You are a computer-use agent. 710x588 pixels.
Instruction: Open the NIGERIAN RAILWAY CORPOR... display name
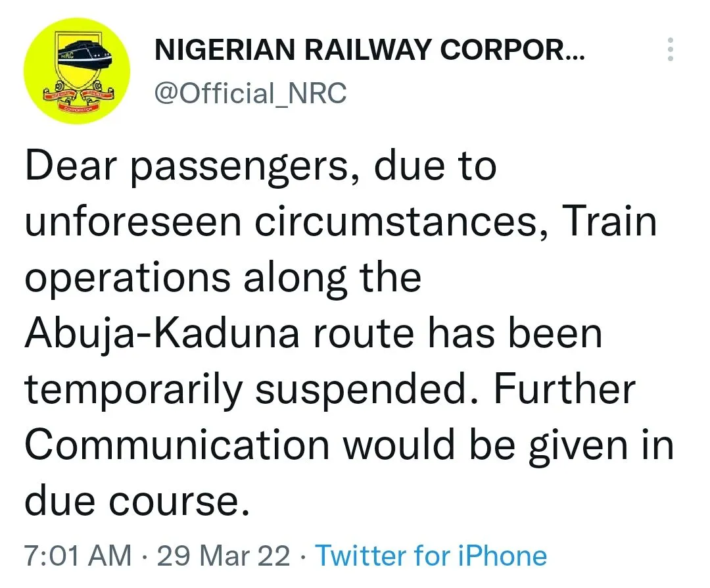coord(370,49)
